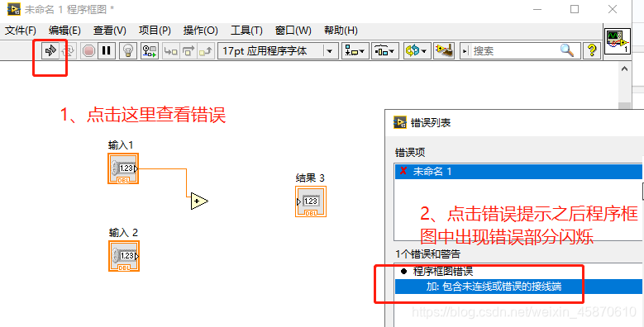Click the Pause button in the toolbar
The image size is (644, 327).
point(107,51)
